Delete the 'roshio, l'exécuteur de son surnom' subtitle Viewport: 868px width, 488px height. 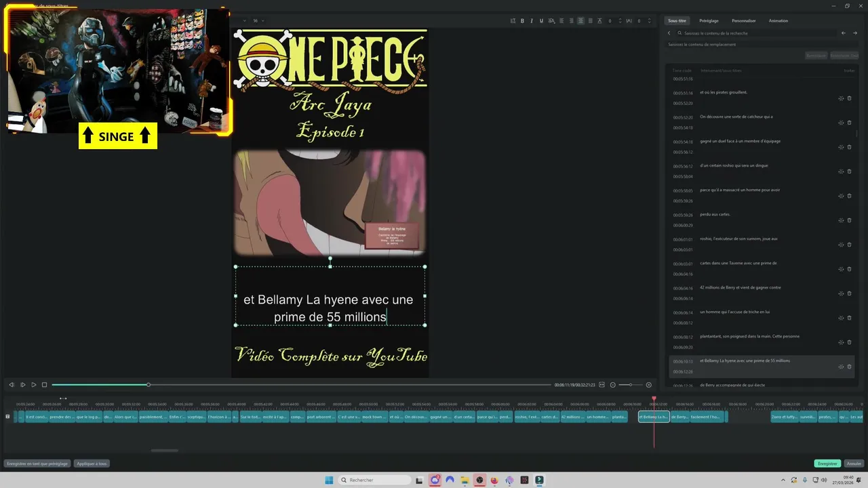(849, 245)
